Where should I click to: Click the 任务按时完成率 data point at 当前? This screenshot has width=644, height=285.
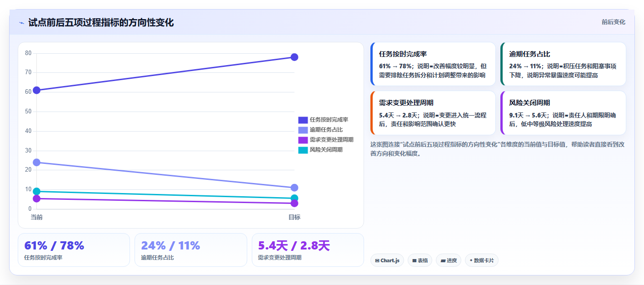click(x=37, y=90)
